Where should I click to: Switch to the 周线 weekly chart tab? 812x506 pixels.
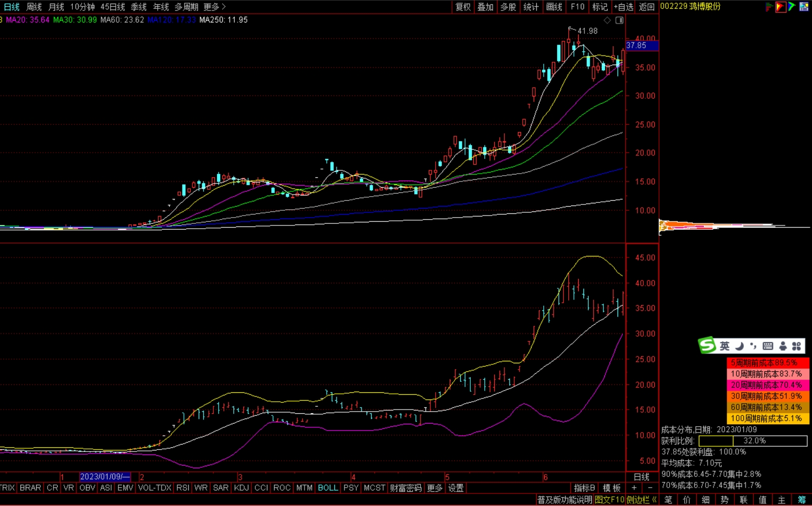click(34, 7)
